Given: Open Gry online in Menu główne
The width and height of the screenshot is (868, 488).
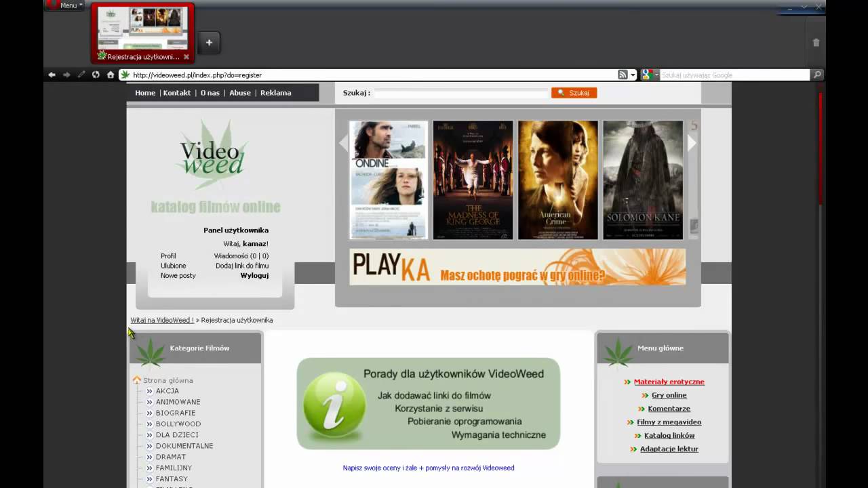Looking at the screenshot, I should coord(669,395).
